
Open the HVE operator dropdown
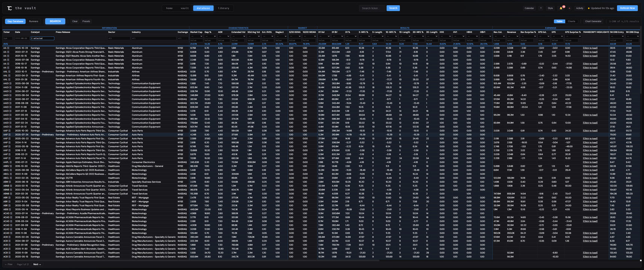pyautogui.click(x=446, y=36)
